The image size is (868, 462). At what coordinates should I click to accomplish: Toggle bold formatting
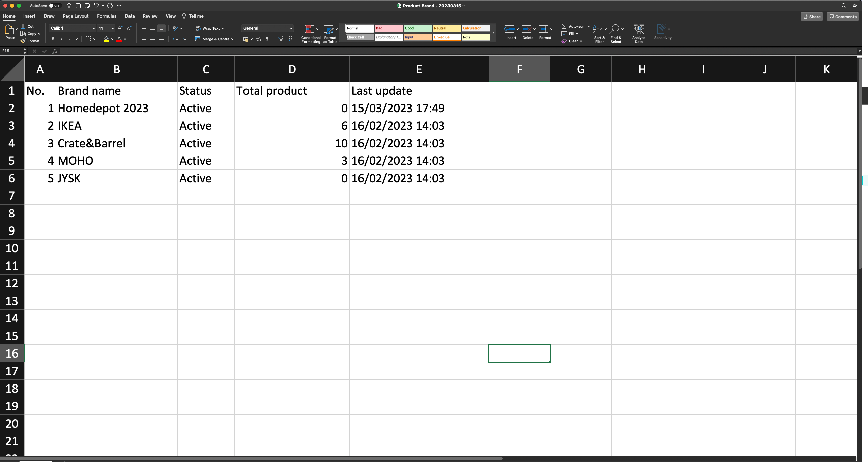point(53,39)
